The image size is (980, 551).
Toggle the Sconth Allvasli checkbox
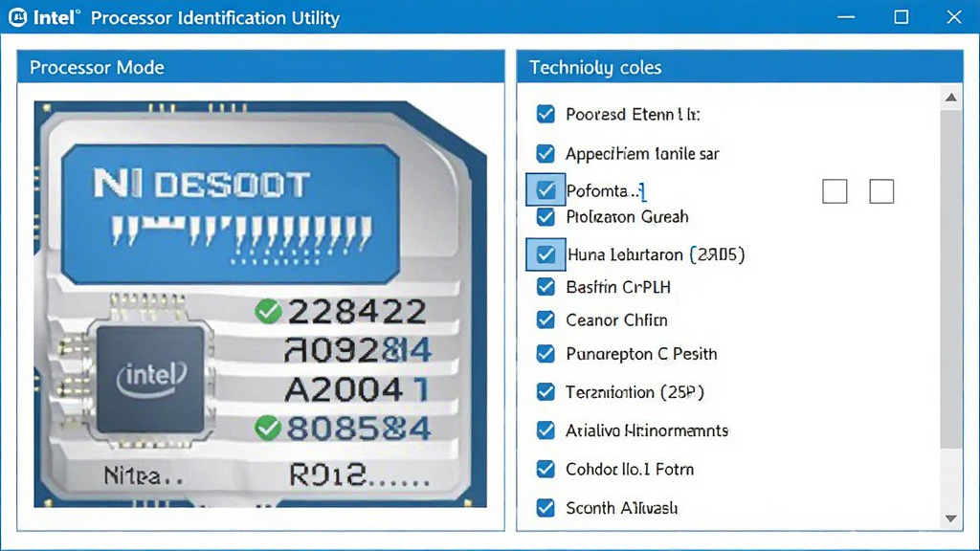(546, 508)
